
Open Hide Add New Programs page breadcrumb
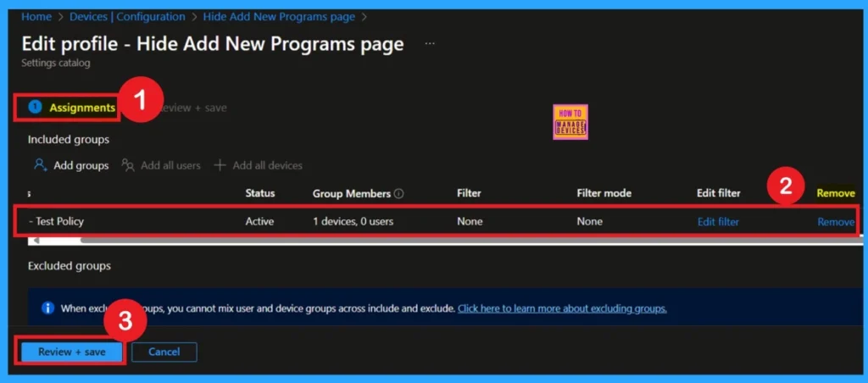tap(279, 17)
